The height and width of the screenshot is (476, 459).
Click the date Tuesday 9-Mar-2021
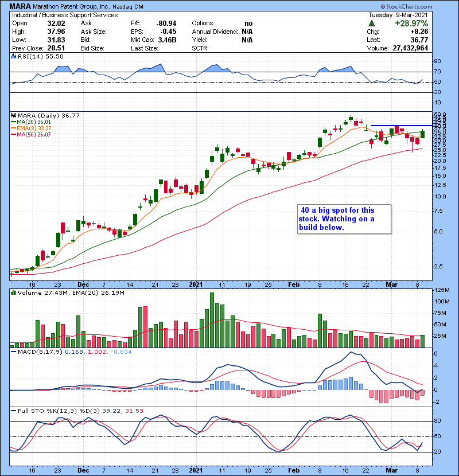398,15
